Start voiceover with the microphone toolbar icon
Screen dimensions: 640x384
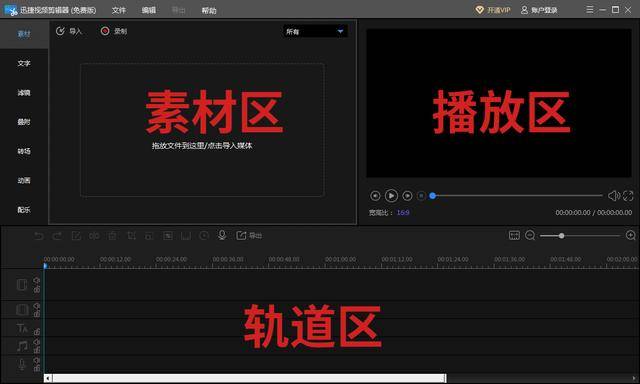coord(222,235)
